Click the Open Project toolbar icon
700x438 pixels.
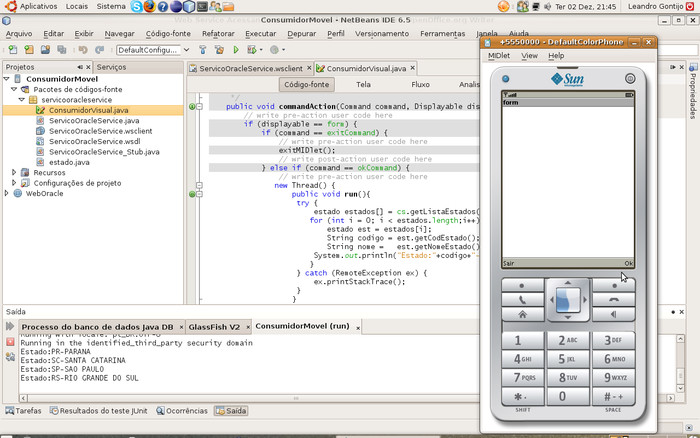[45, 50]
